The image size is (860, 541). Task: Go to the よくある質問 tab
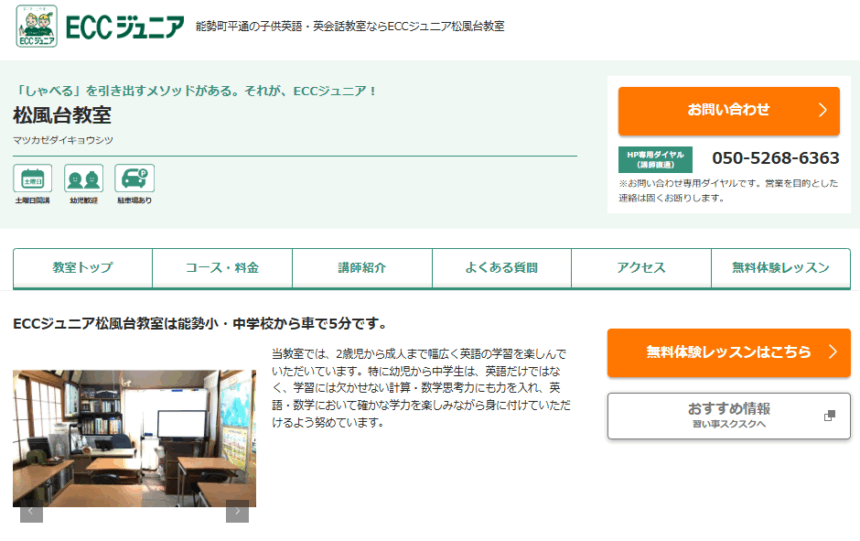point(501,268)
